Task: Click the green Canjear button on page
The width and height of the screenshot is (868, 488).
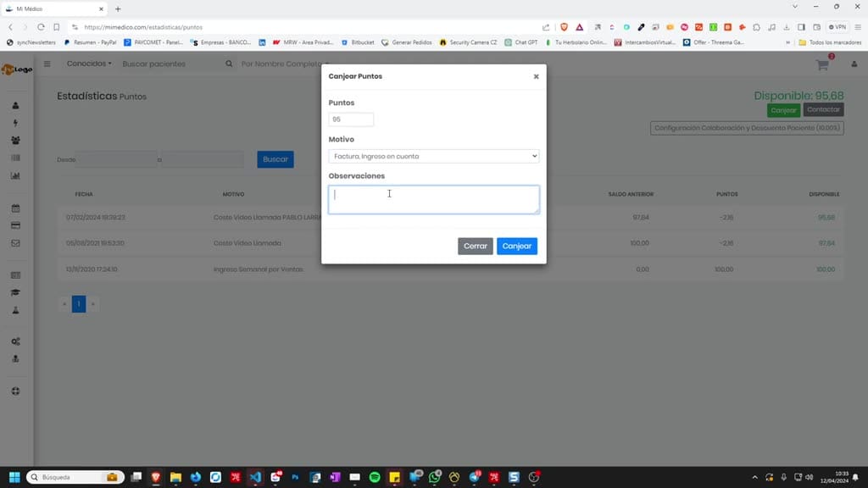Action: 783,110
